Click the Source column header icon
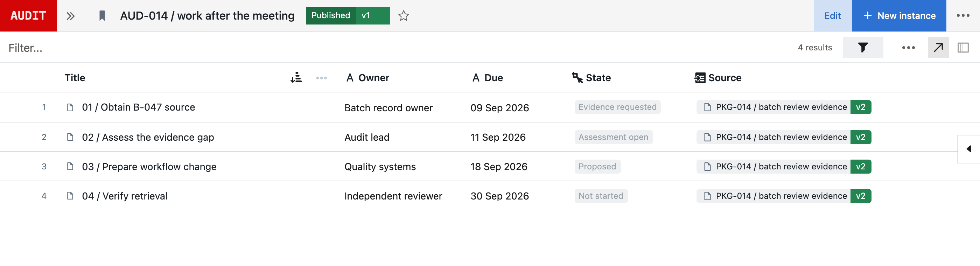This screenshot has height=266, width=980. 699,78
